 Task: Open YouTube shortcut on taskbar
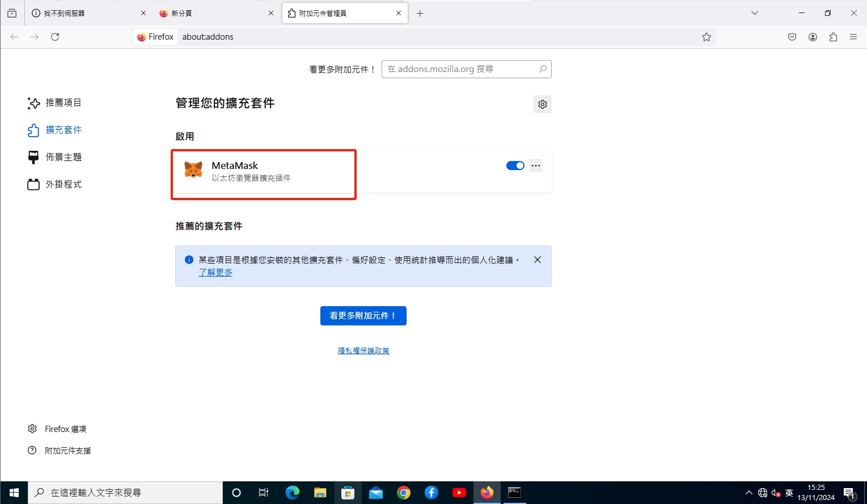459,493
